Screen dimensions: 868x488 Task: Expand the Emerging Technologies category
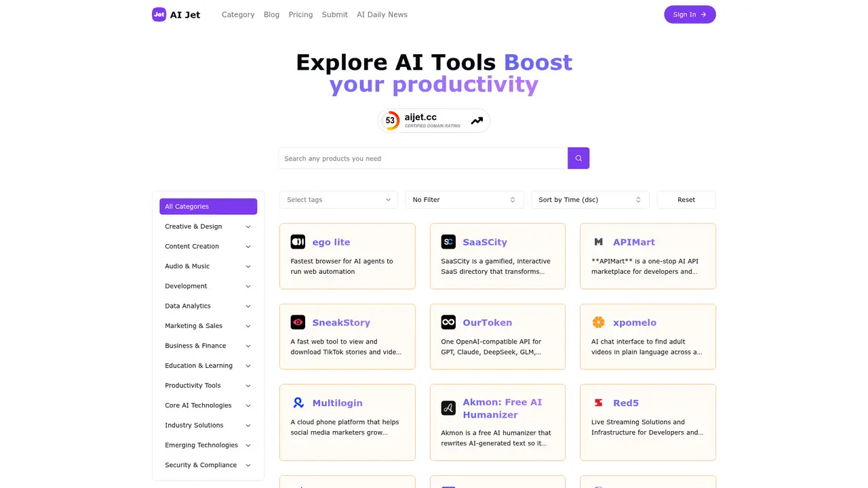tap(208, 445)
